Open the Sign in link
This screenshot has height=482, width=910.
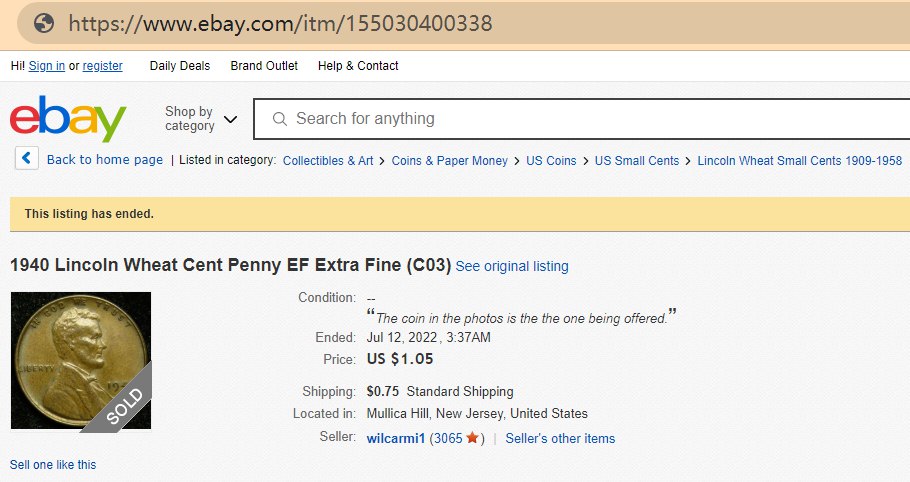click(x=47, y=66)
